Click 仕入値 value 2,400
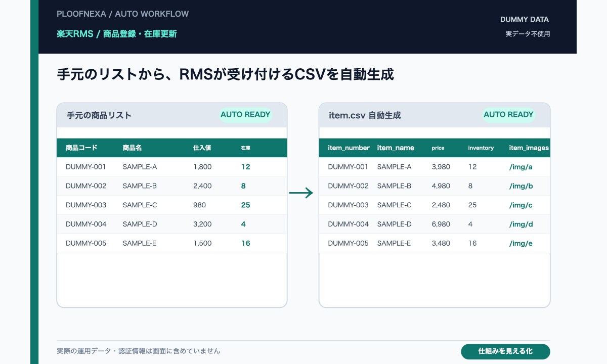Viewport: 607px width, 364px height. [x=202, y=186]
